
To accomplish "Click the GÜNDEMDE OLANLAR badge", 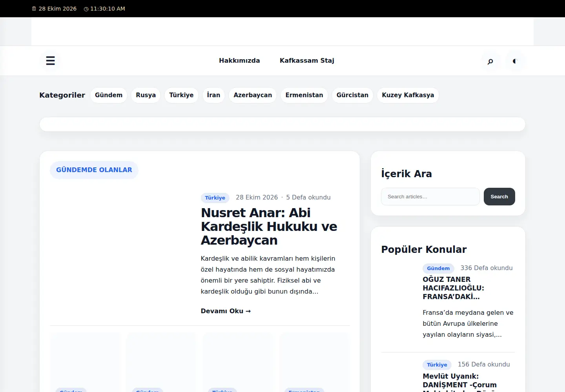I will point(94,170).
